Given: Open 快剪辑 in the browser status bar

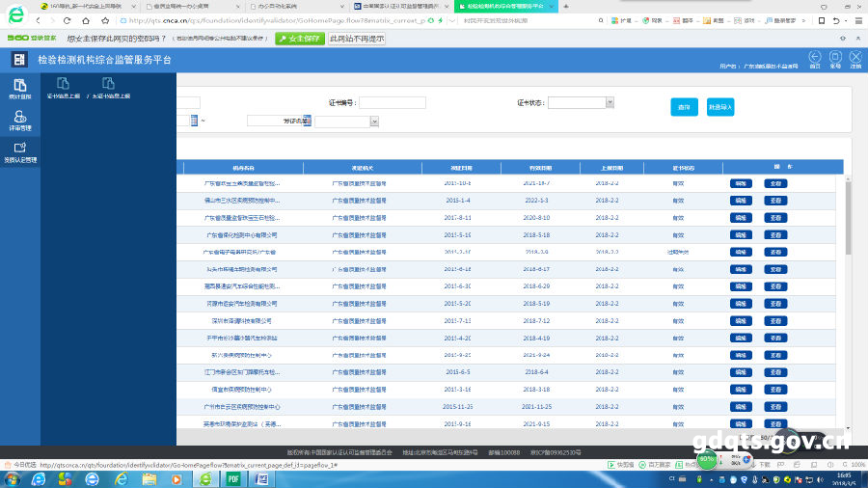Looking at the screenshot, I should [x=620, y=465].
